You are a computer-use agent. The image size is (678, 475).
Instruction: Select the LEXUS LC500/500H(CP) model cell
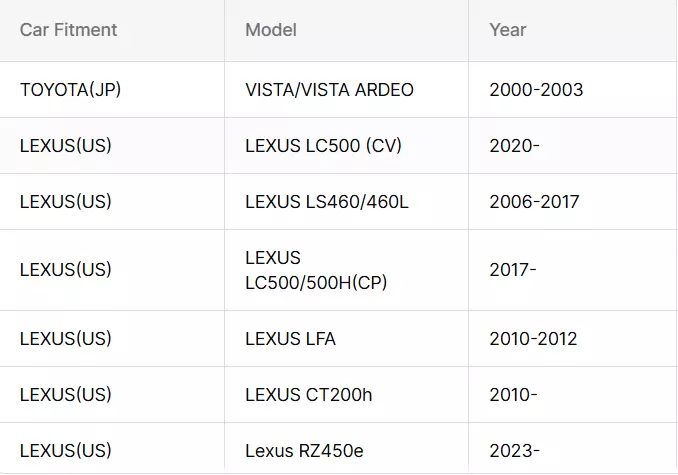(316, 270)
